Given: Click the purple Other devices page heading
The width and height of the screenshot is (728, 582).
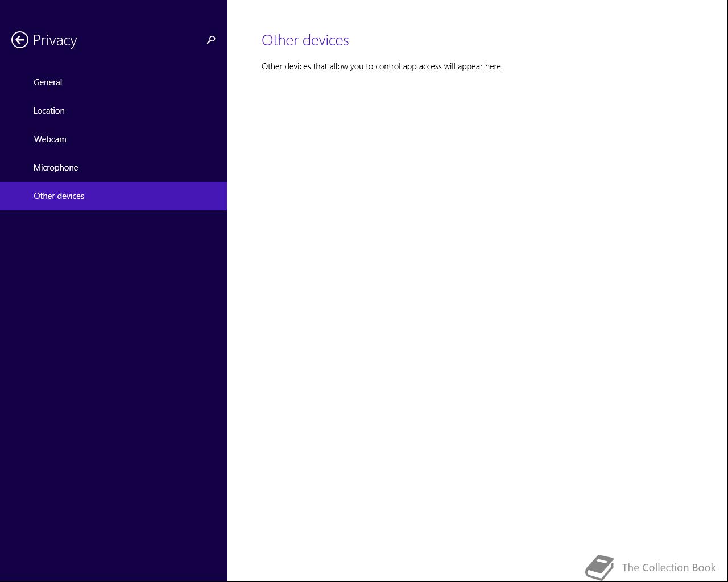Looking at the screenshot, I should coord(305,40).
